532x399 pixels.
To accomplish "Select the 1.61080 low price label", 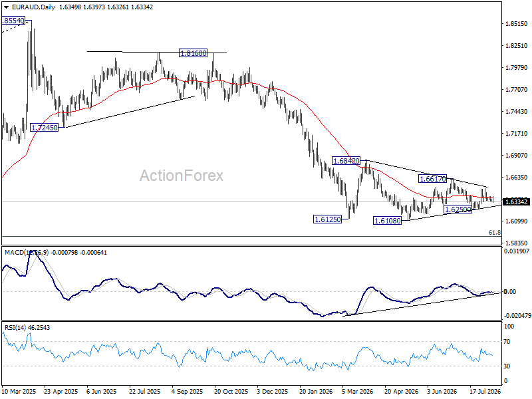I will click(387, 221).
